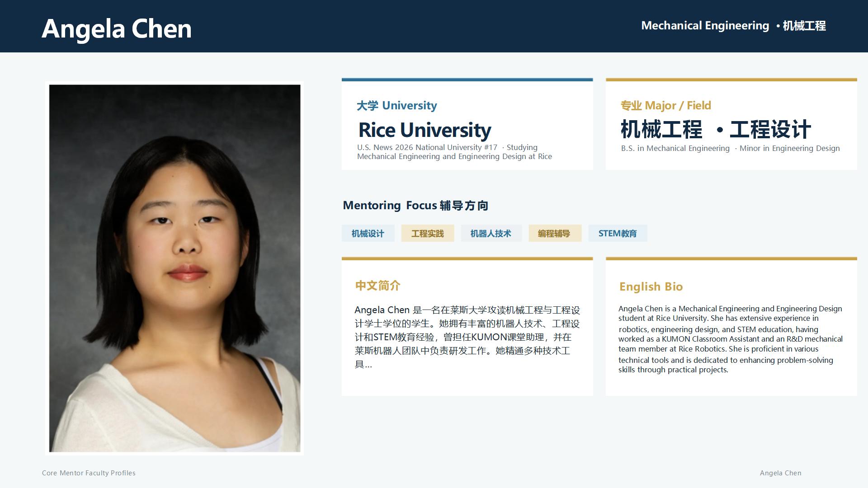868x488 pixels.
Task: Click the English bio paragraph
Action: coord(731,339)
